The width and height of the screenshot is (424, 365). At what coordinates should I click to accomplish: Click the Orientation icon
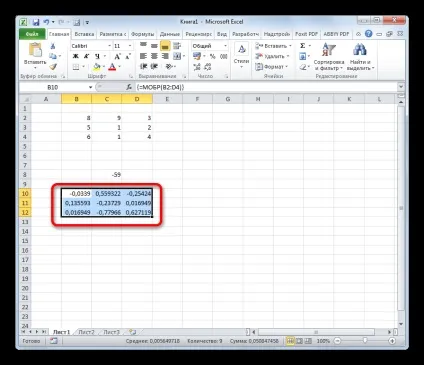coord(169,67)
